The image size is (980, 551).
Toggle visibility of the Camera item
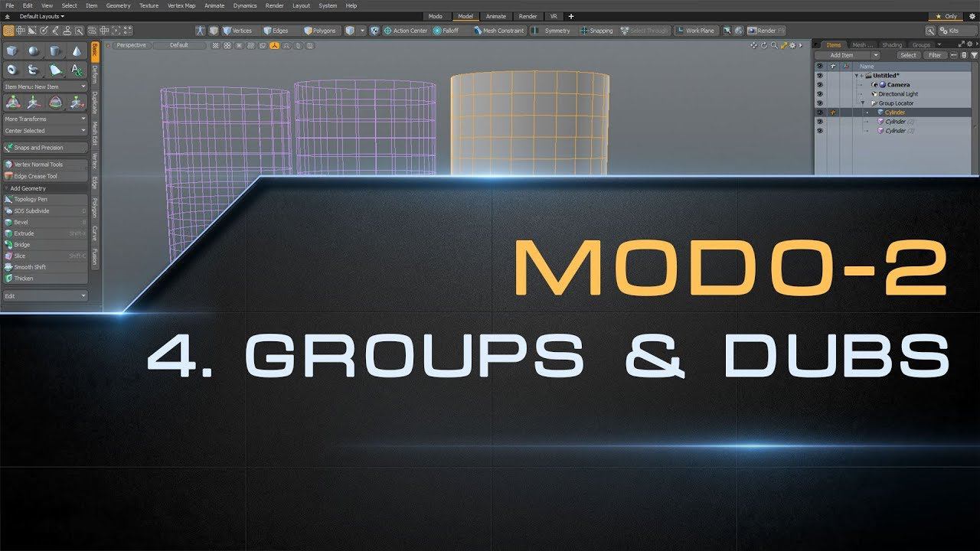click(x=819, y=85)
